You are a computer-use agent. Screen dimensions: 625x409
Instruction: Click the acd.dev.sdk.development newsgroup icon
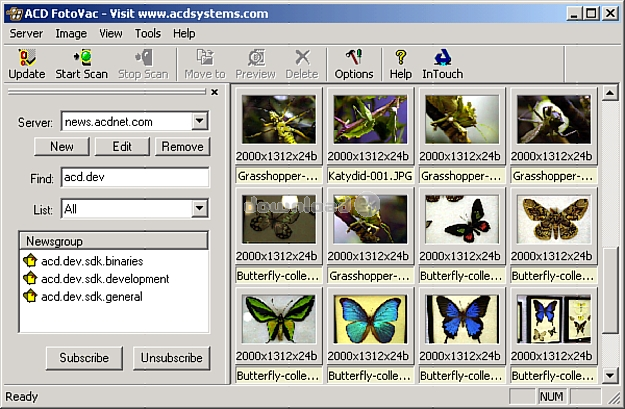[x=30, y=278]
